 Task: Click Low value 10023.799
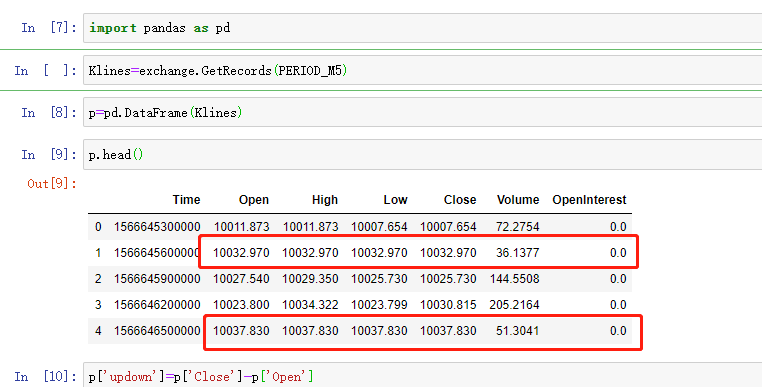380,305
